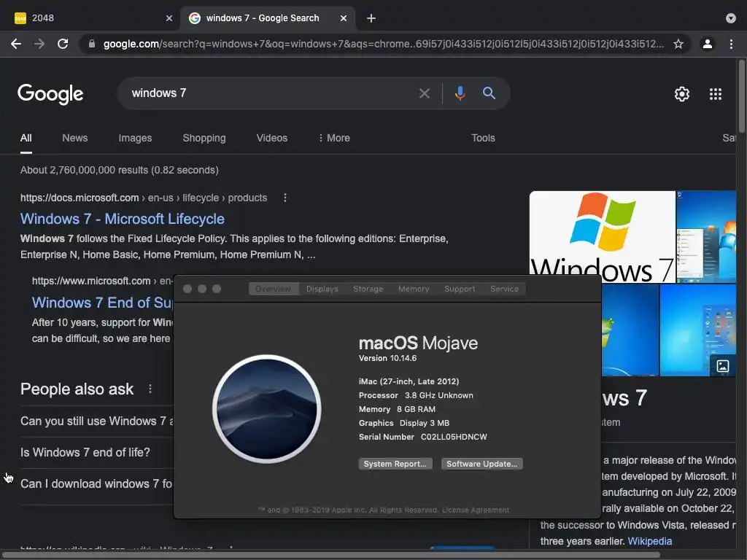View site info lock icon
Screen dimensions: 747x560
tap(92, 44)
